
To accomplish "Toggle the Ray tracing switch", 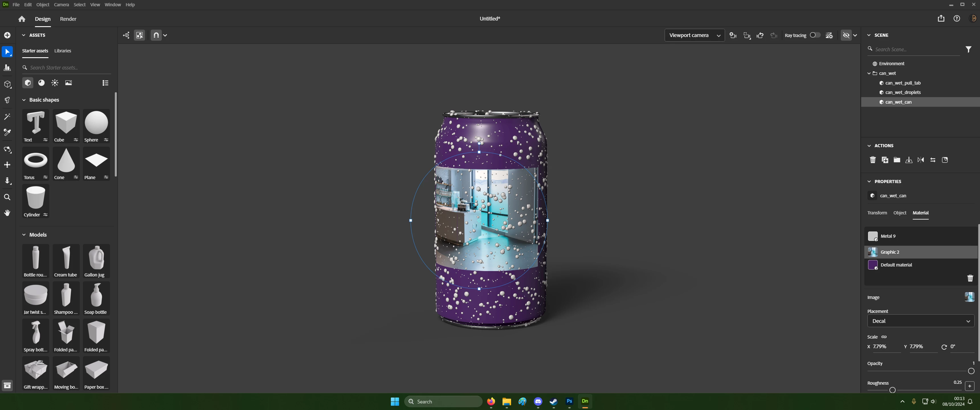I will point(814,35).
